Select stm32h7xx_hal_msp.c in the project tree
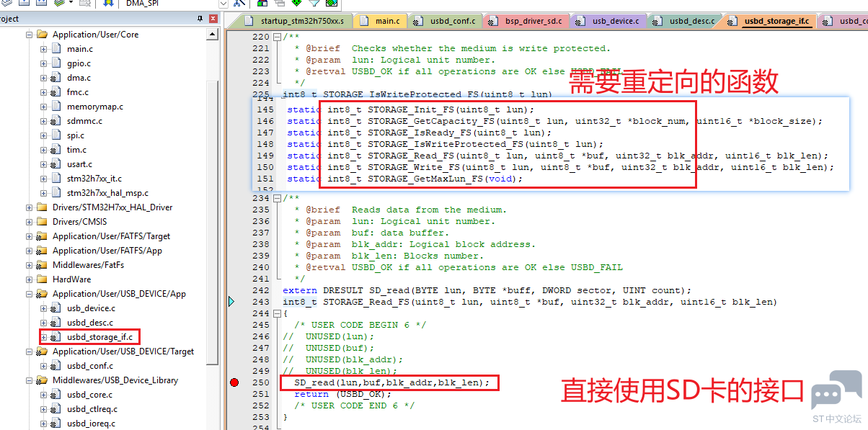The height and width of the screenshot is (430, 868). [x=107, y=193]
